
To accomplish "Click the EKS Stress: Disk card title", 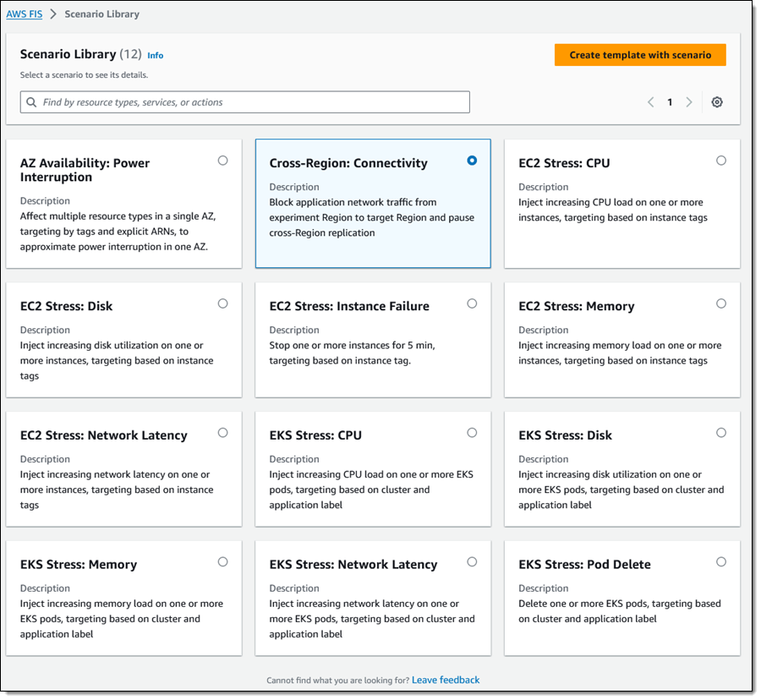I will click(x=565, y=435).
